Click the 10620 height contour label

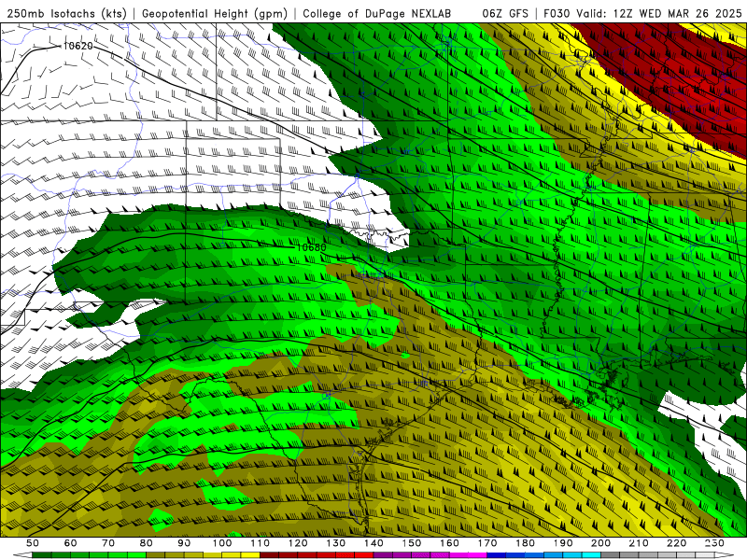78,46
